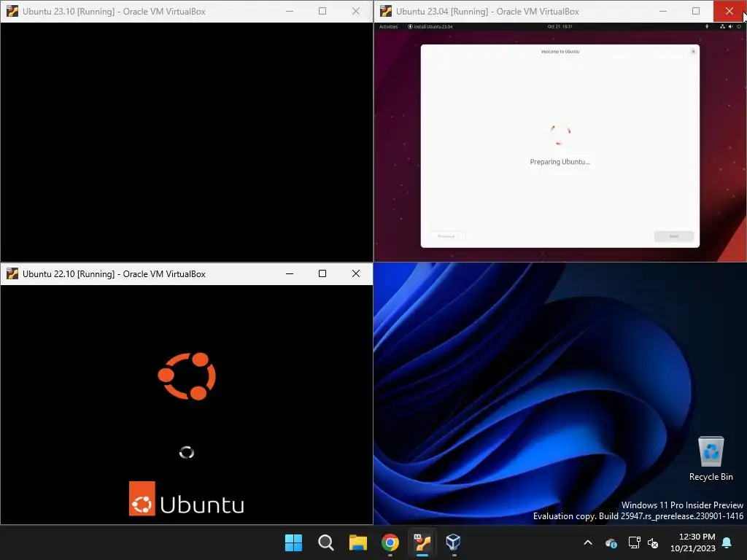Open Google Chrome from the taskbar
Screen dimensions: 747x560
pos(390,542)
